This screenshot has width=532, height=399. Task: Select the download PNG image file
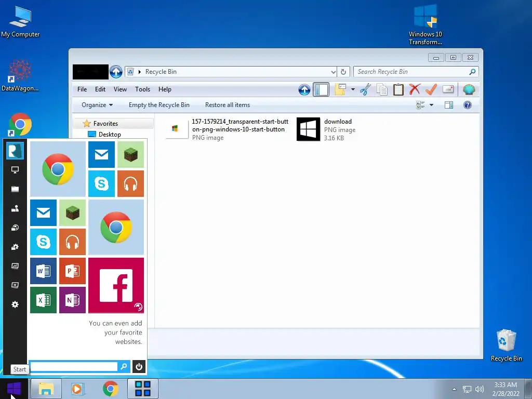[326, 129]
